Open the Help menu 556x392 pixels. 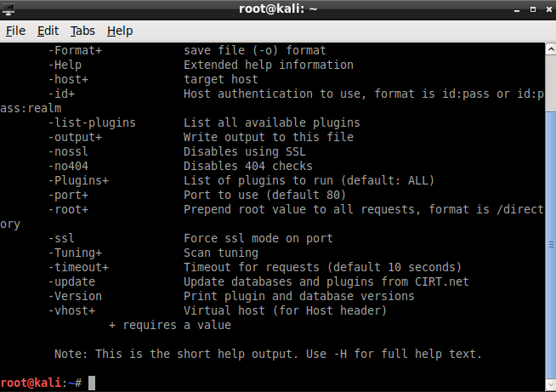[x=120, y=31]
